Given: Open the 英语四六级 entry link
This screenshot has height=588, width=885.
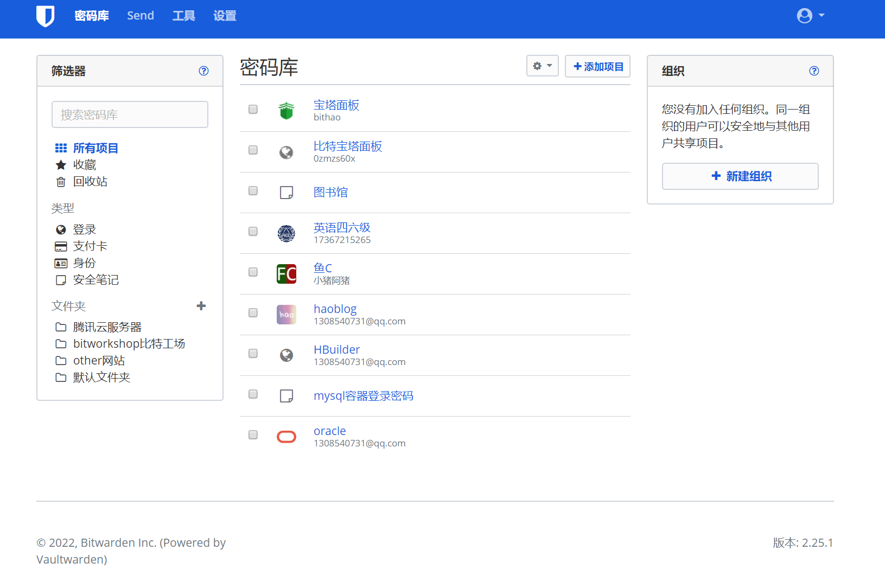Looking at the screenshot, I should point(342,227).
